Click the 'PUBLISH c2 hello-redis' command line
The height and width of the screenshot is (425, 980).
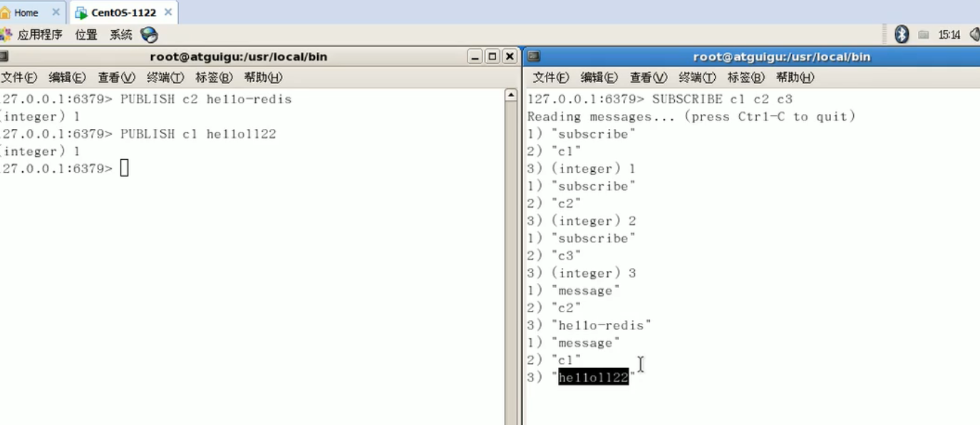pyautogui.click(x=145, y=99)
